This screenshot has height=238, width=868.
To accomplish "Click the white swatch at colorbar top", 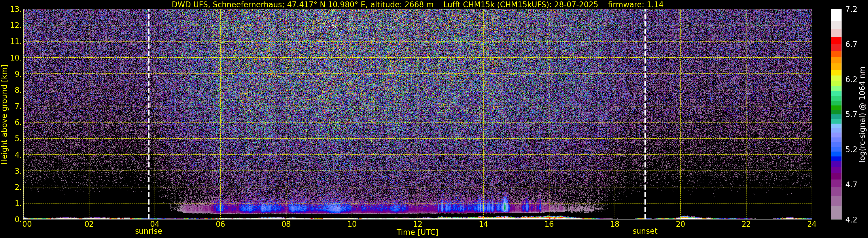I will click(x=836, y=15).
